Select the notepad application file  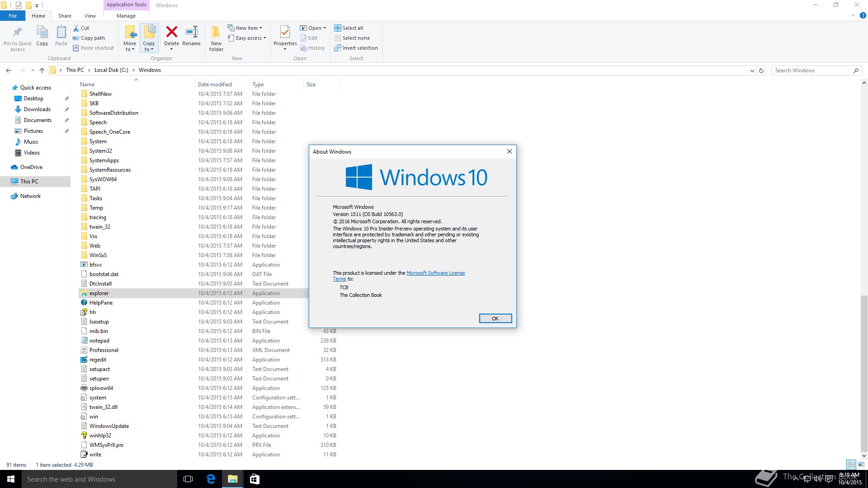point(99,341)
